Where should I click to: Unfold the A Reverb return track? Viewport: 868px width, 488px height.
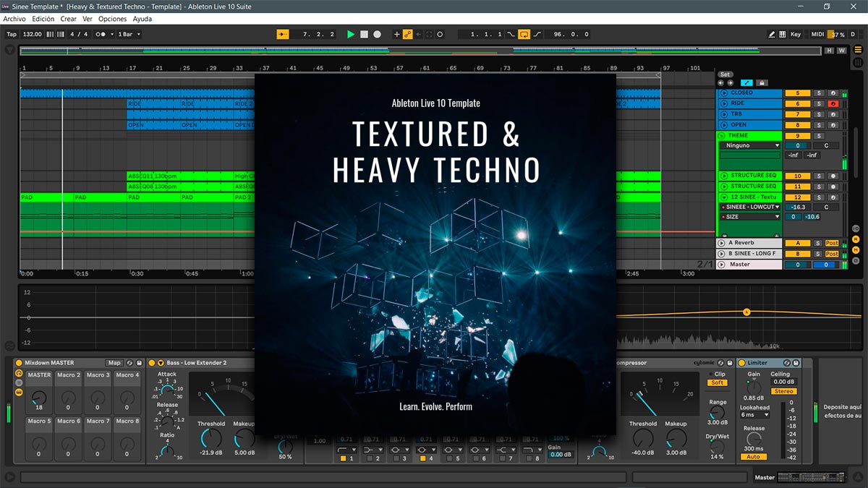pyautogui.click(x=721, y=243)
